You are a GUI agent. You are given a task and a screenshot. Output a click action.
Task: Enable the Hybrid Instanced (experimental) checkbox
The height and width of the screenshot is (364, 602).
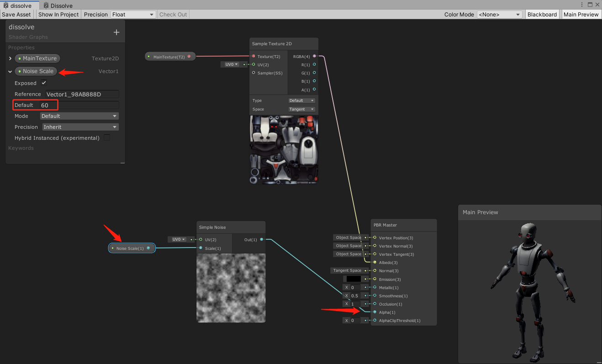point(106,137)
